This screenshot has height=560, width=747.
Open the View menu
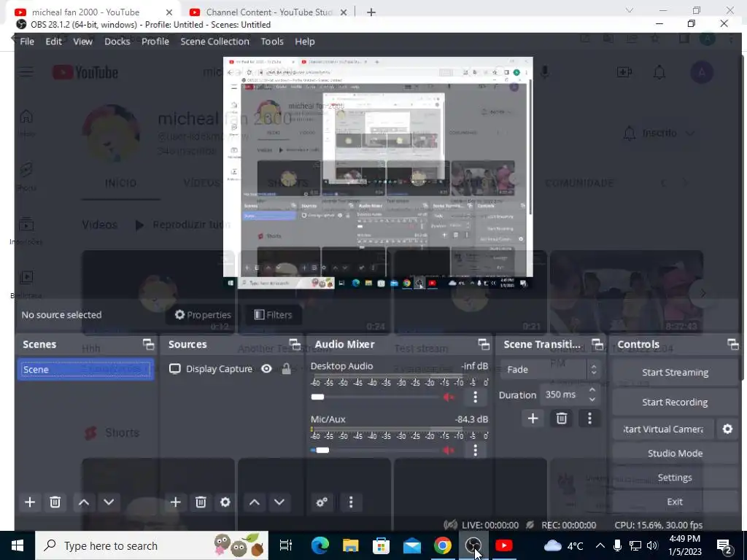(x=82, y=42)
